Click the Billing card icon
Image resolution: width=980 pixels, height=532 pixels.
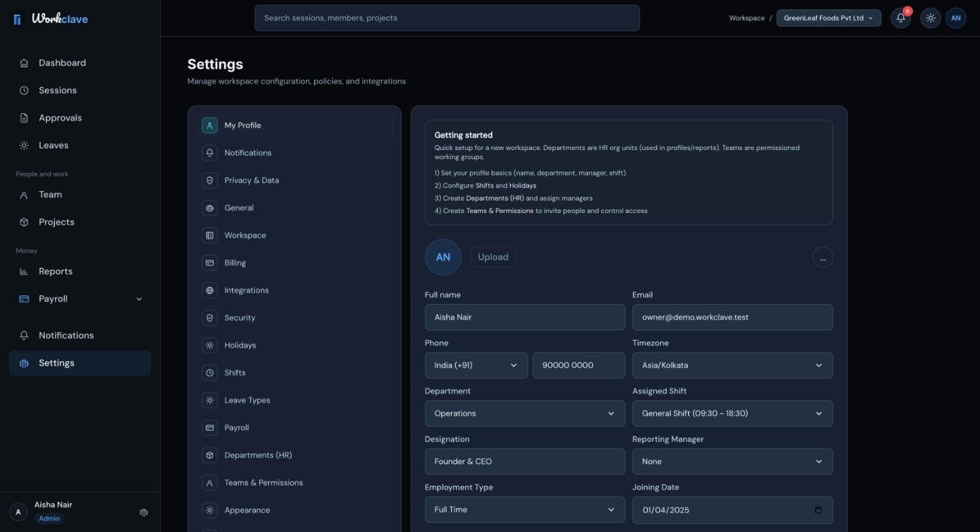(210, 263)
